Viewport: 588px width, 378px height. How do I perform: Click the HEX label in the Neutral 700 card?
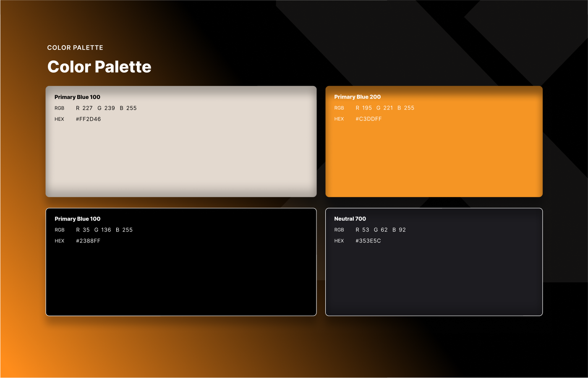(x=339, y=241)
